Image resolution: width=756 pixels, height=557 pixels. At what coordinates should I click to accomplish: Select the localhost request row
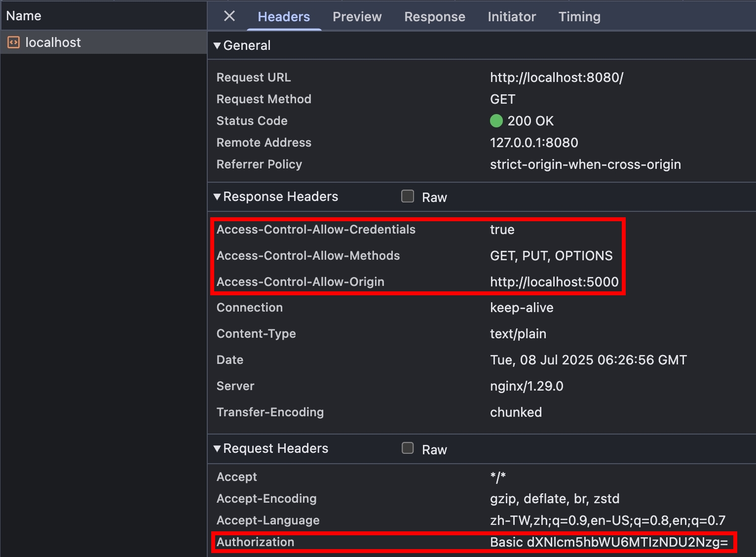(104, 42)
